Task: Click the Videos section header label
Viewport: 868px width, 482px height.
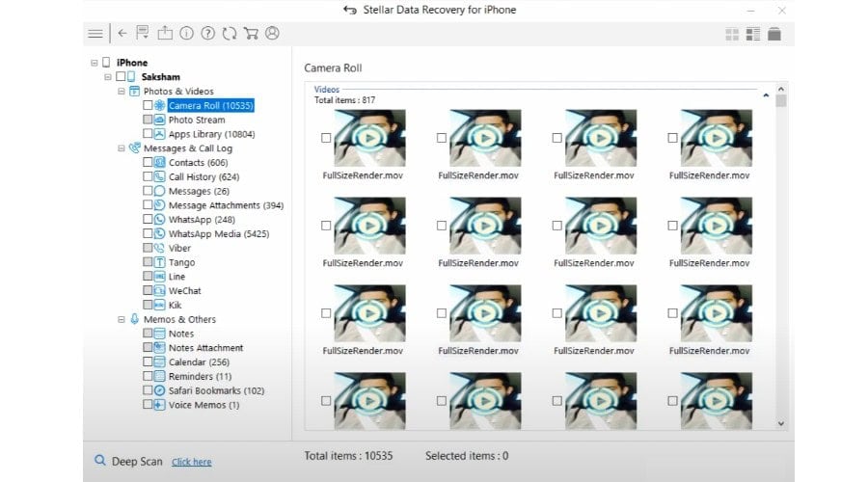Action: (x=327, y=89)
